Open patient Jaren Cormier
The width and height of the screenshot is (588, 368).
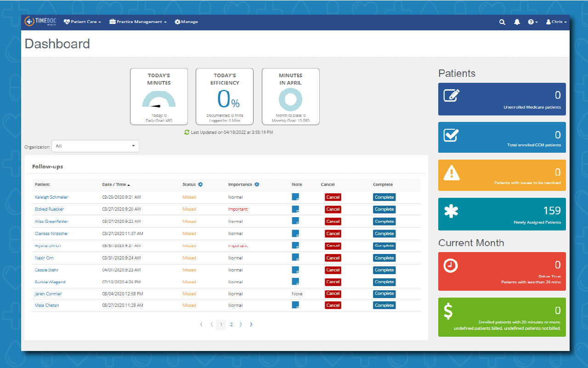tap(48, 293)
